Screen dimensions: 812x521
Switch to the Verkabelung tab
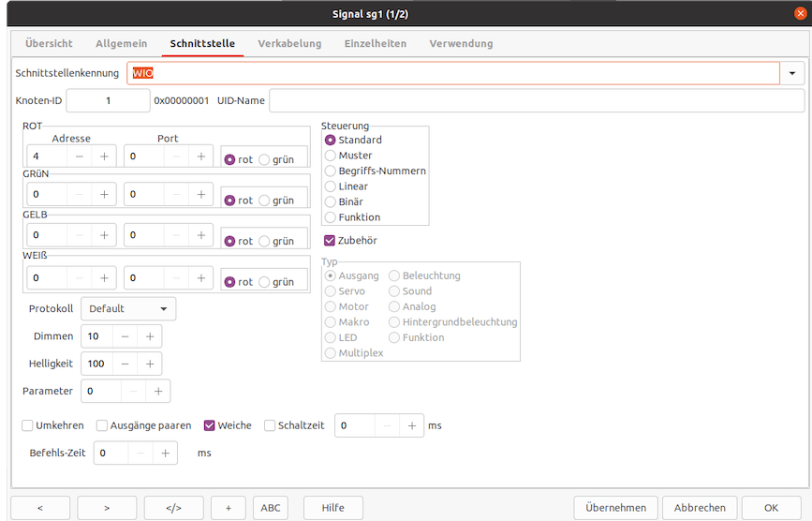(289, 44)
